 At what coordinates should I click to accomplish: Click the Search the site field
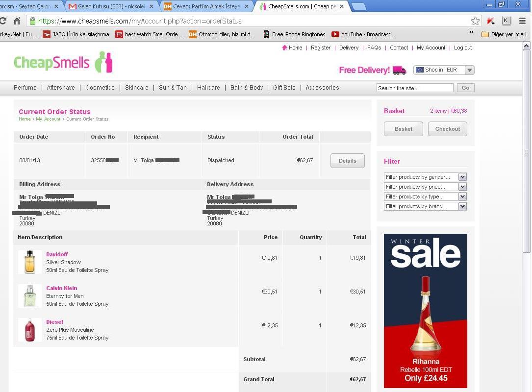point(415,88)
